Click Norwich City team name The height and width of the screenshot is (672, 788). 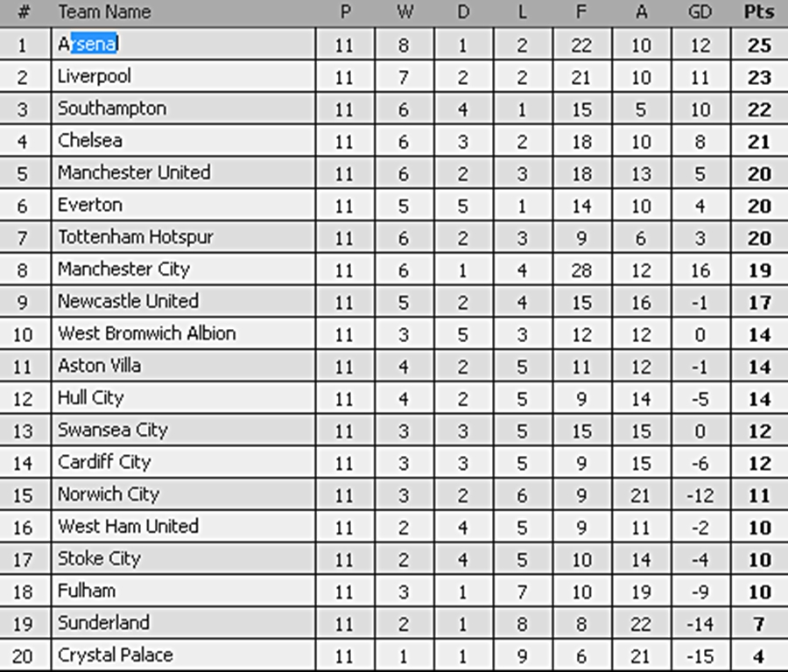pos(108,494)
